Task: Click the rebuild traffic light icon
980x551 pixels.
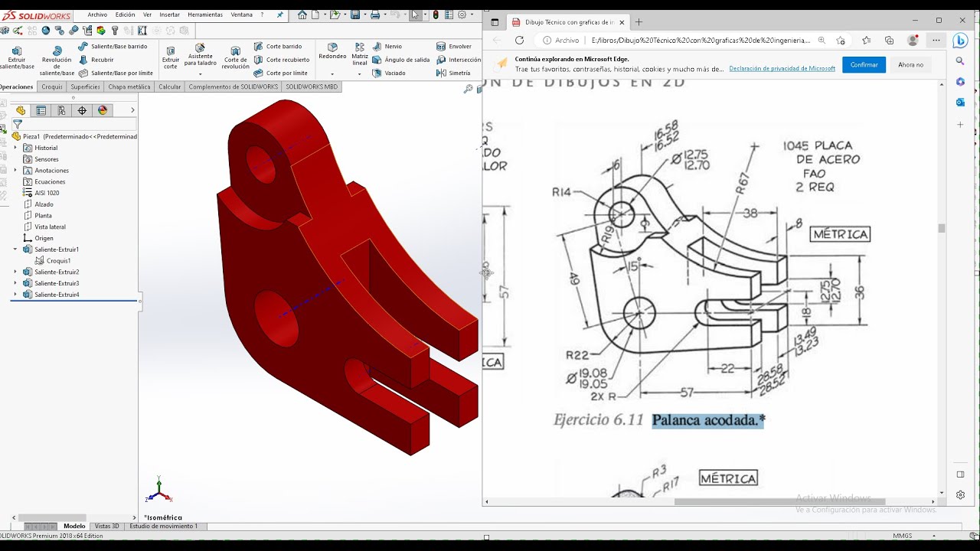Action: 436,15
